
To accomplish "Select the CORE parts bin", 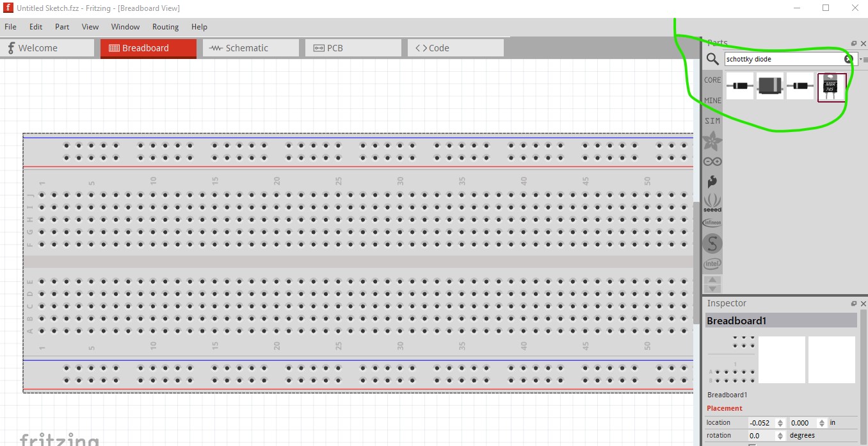I will [712, 80].
